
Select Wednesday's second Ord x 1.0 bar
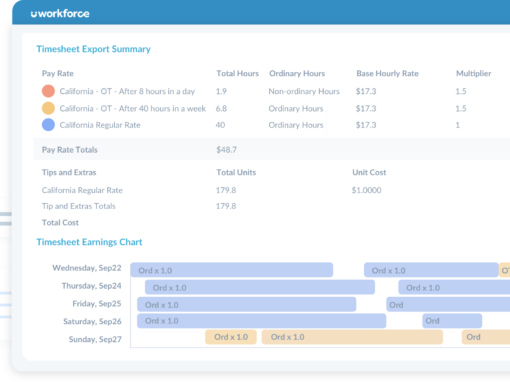pyautogui.click(x=431, y=270)
